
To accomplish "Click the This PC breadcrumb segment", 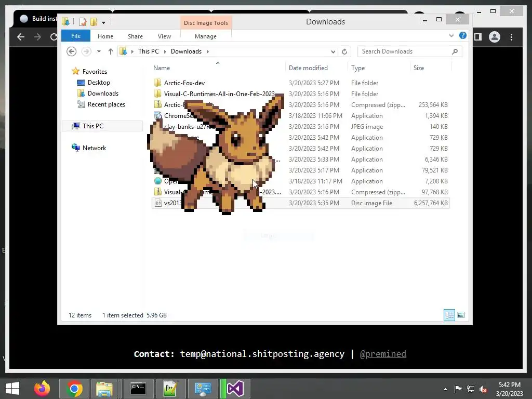I will coord(148,51).
